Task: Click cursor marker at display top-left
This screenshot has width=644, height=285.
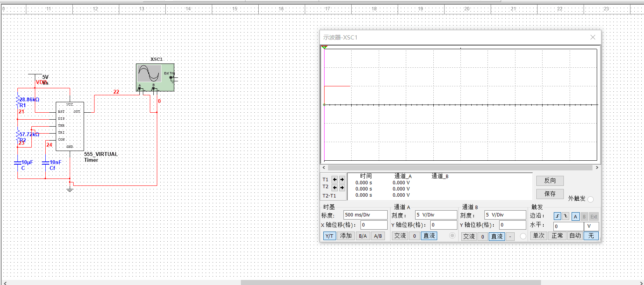Action: coord(325,47)
